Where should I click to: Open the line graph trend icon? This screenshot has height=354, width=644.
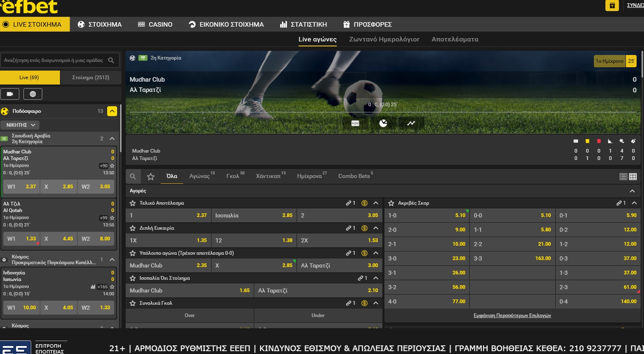[411, 123]
